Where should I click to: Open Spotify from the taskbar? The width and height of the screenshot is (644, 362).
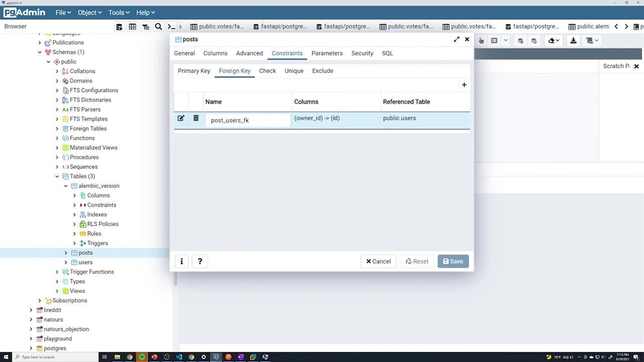pos(142,357)
